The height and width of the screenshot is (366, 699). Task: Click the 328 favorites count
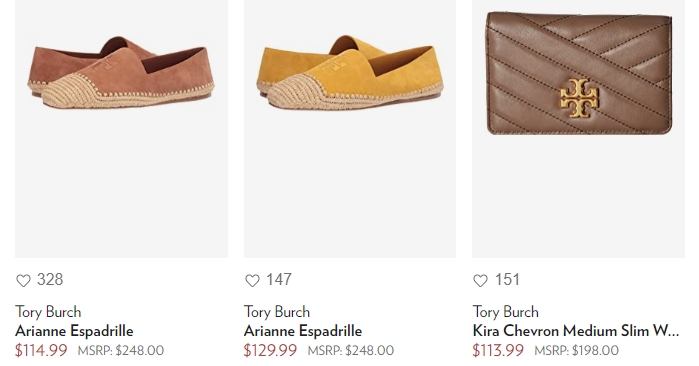click(50, 280)
